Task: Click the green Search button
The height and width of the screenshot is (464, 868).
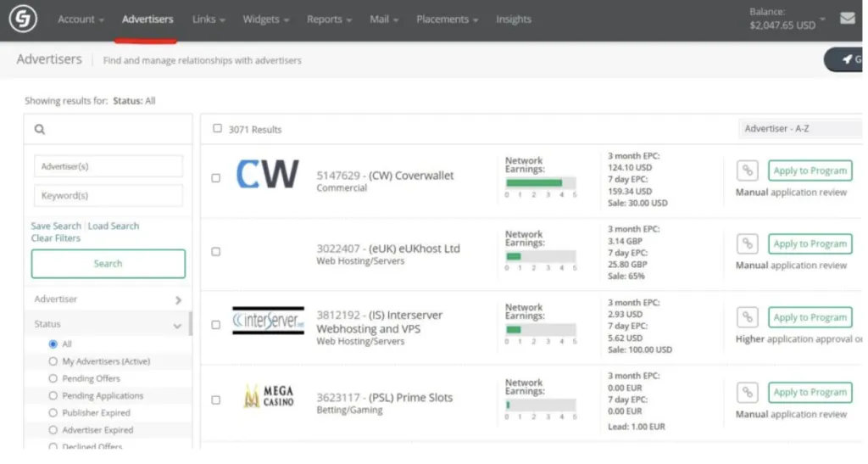Action: click(x=108, y=264)
